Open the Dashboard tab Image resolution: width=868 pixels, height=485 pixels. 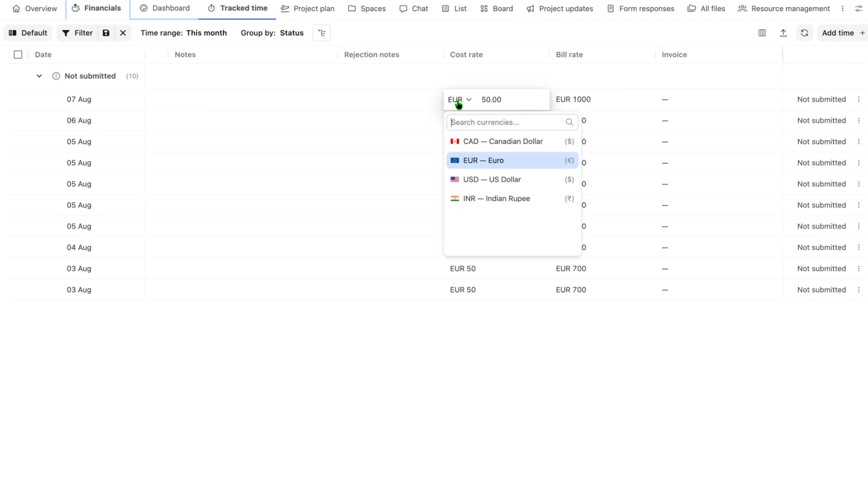[165, 8]
